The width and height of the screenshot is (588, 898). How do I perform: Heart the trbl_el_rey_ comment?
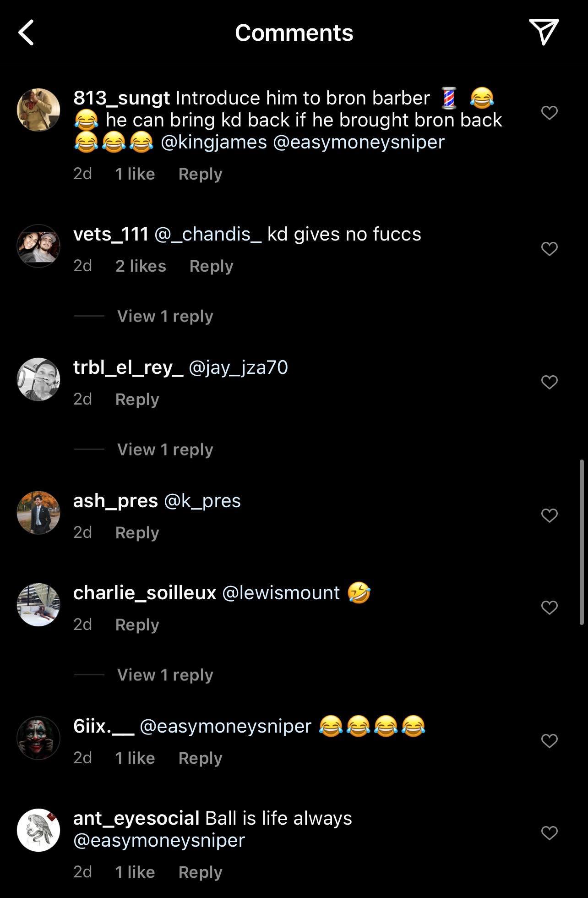click(x=549, y=382)
